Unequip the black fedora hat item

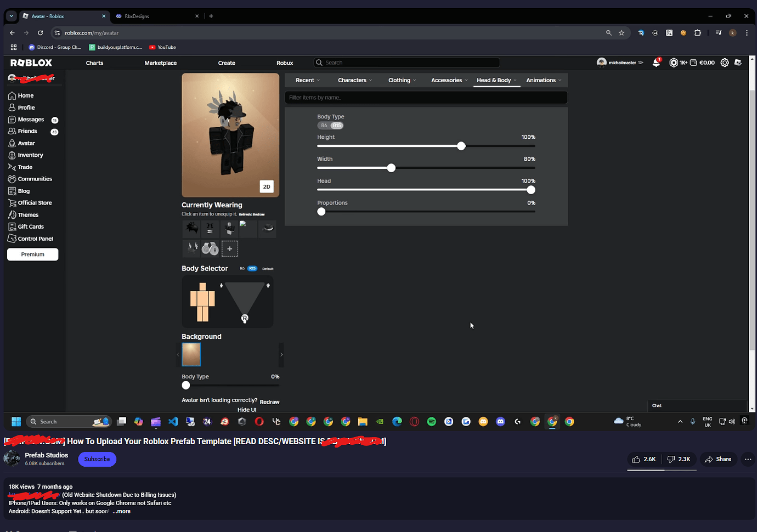pyautogui.click(x=268, y=228)
